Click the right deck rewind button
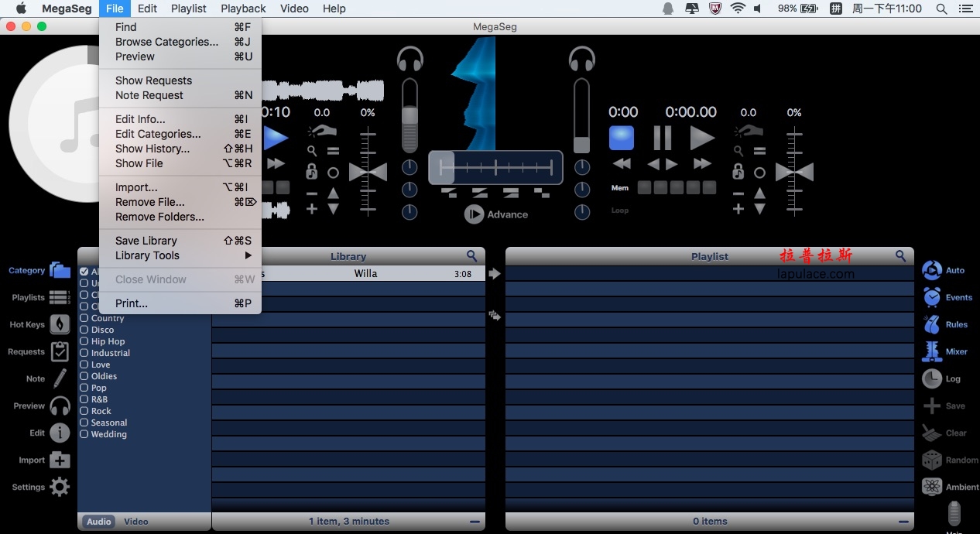The height and width of the screenshot is (534, 980). coord(622,163)
